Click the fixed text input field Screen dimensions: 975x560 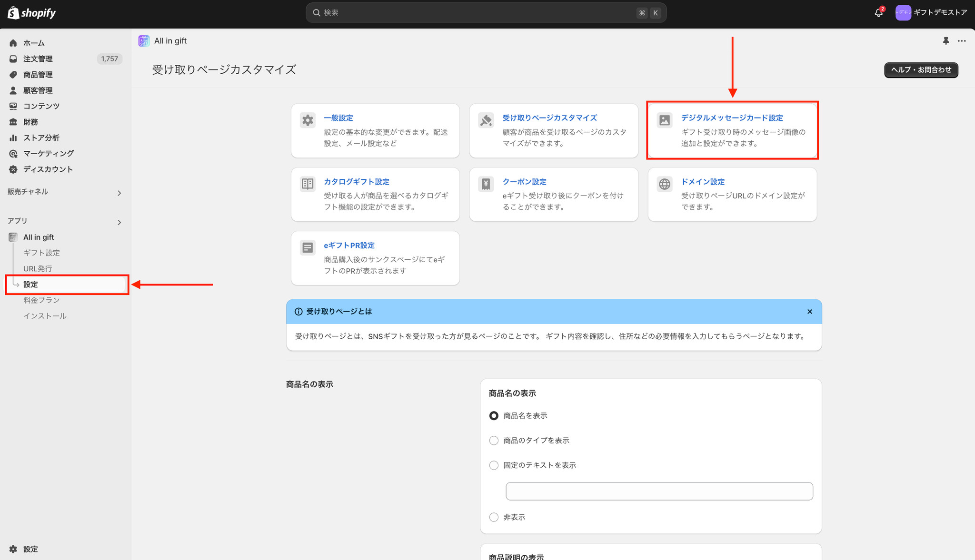pyautogui.click(x=659, y=491)
